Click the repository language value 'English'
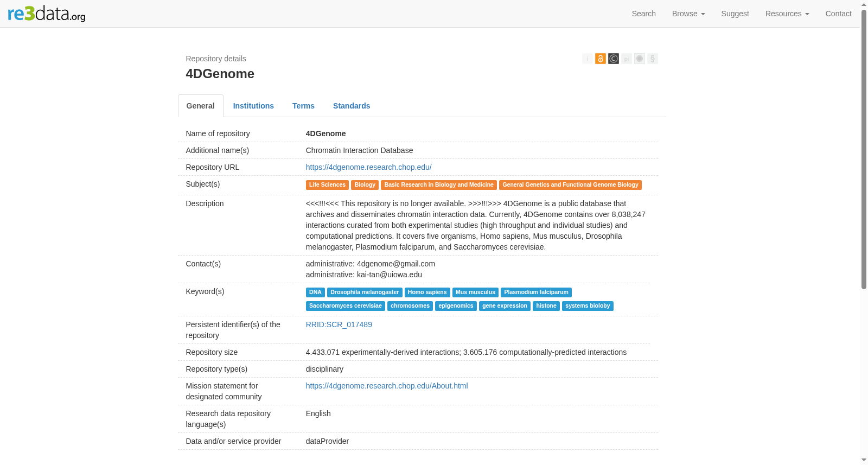Image resolution: width=868 pixels, height=465 pixels. [x=318, y=413]
